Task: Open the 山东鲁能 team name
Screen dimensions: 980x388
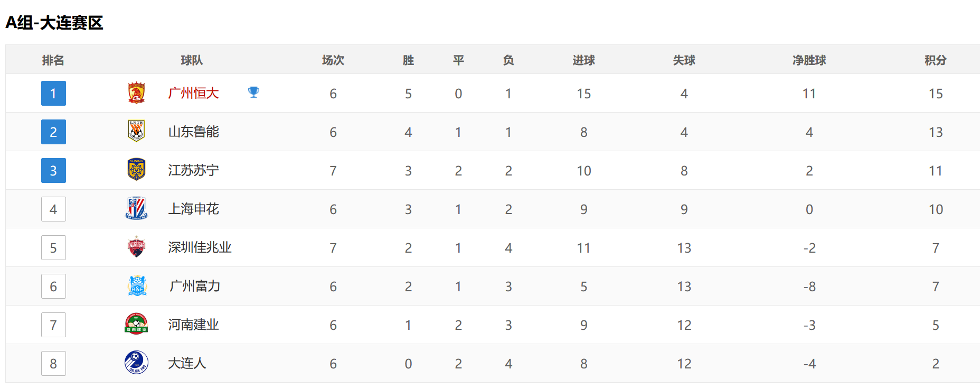Action: click(x=193, y=132)
